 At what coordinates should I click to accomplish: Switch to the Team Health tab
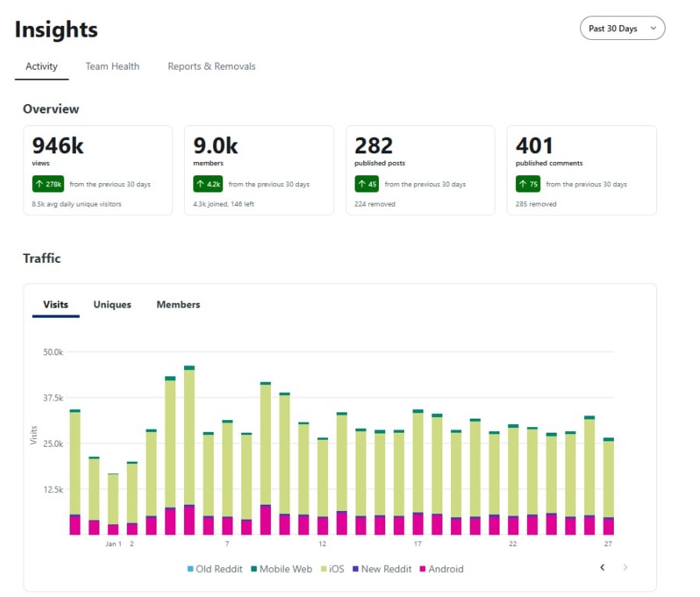112,67
